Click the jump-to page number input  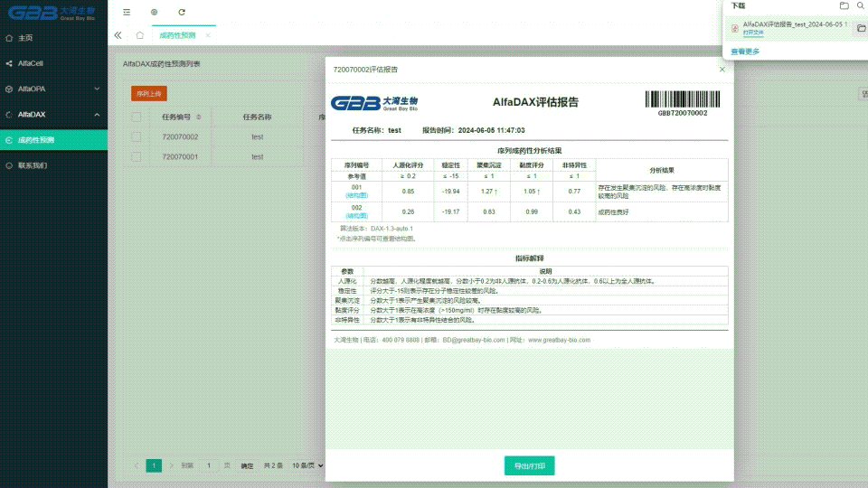(209, 466)
